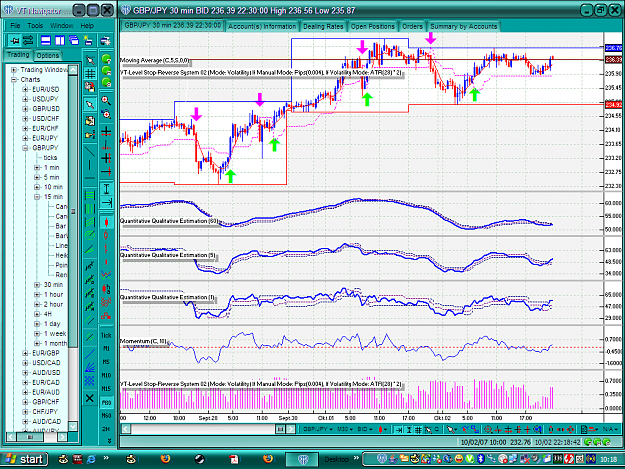Toggle the candlestick chart type icon

click(106, 222)
